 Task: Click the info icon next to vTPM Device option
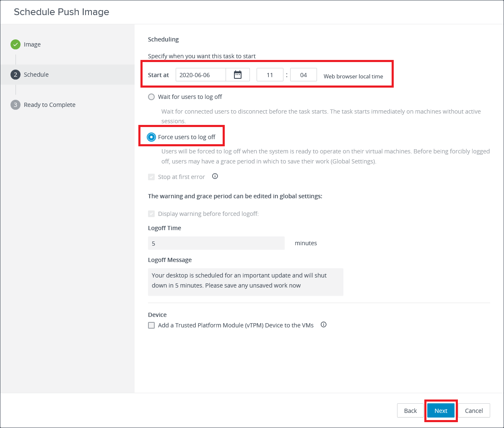324,325
